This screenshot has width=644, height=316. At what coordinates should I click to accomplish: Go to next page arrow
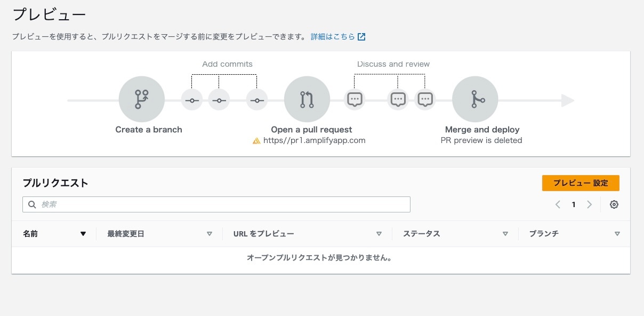(x=589, y=204)
